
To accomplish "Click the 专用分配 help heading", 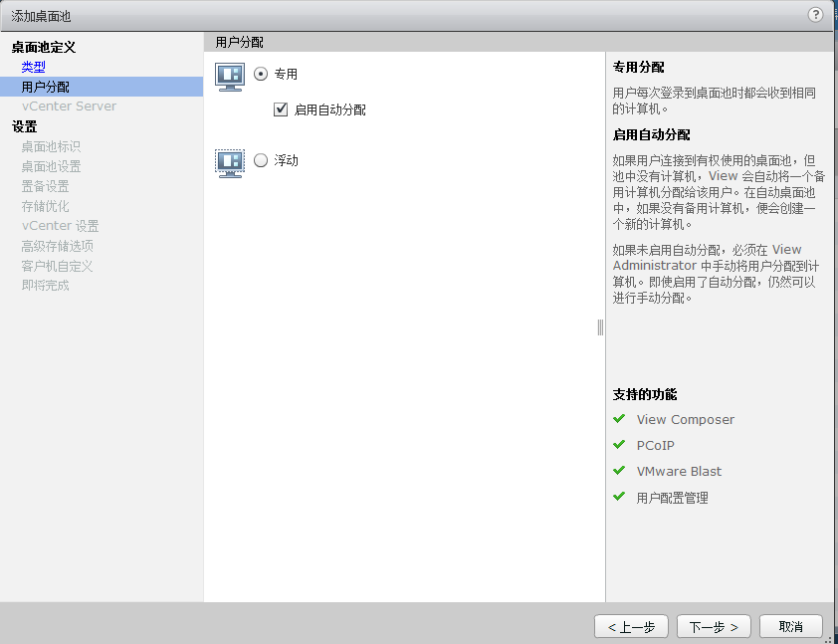I will (638, 67).
